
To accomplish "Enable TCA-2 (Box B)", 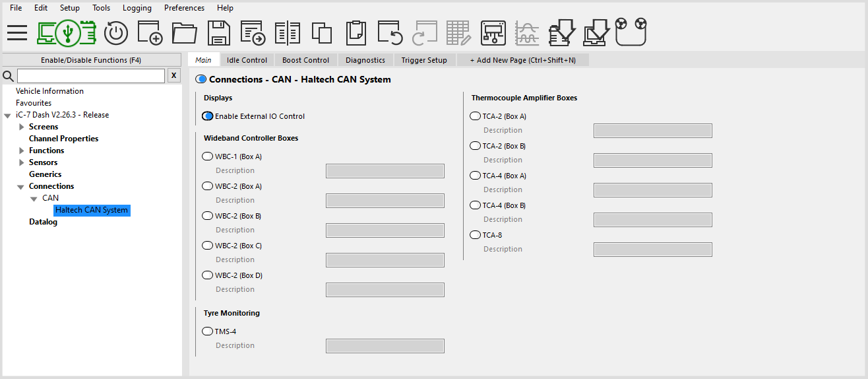I will point(475,146).
